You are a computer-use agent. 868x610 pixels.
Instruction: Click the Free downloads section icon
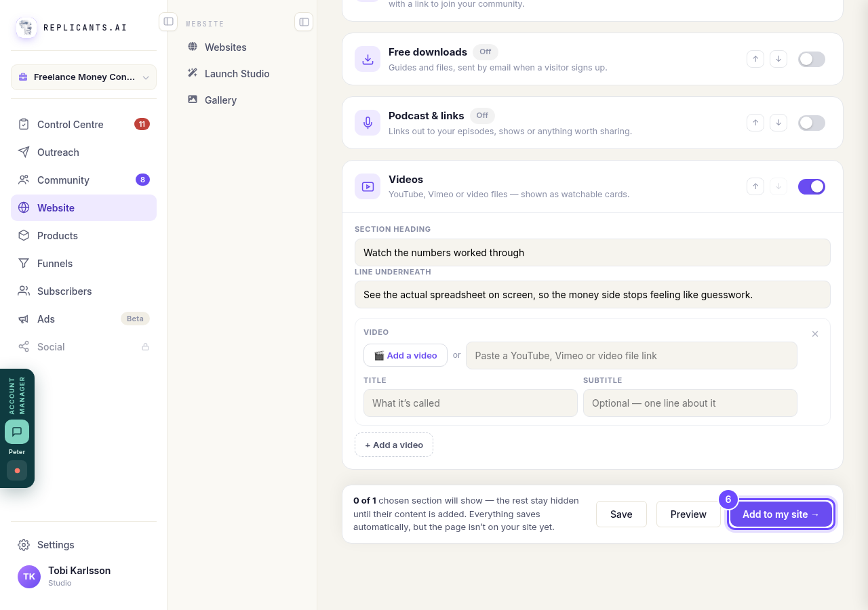click(x=368, y=59)
